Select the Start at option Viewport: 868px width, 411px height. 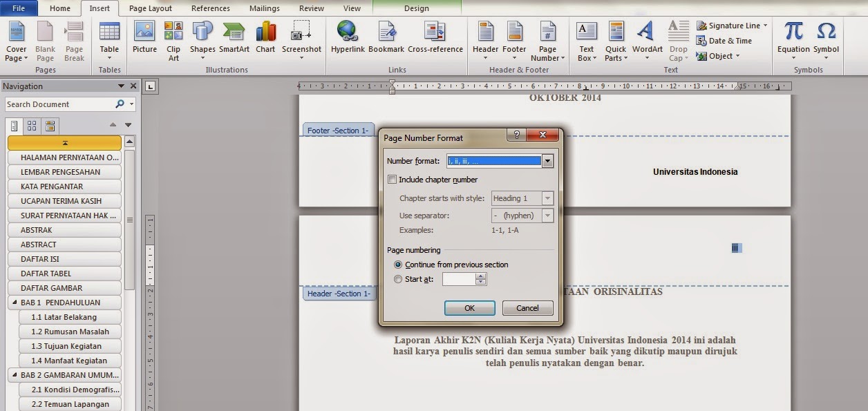pyautogui.click(x=398, y=279)
